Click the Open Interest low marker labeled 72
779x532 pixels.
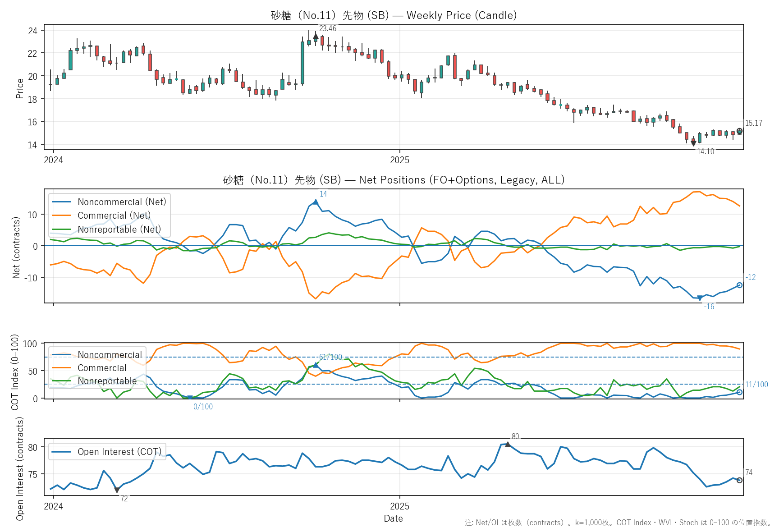pos(117,490)
